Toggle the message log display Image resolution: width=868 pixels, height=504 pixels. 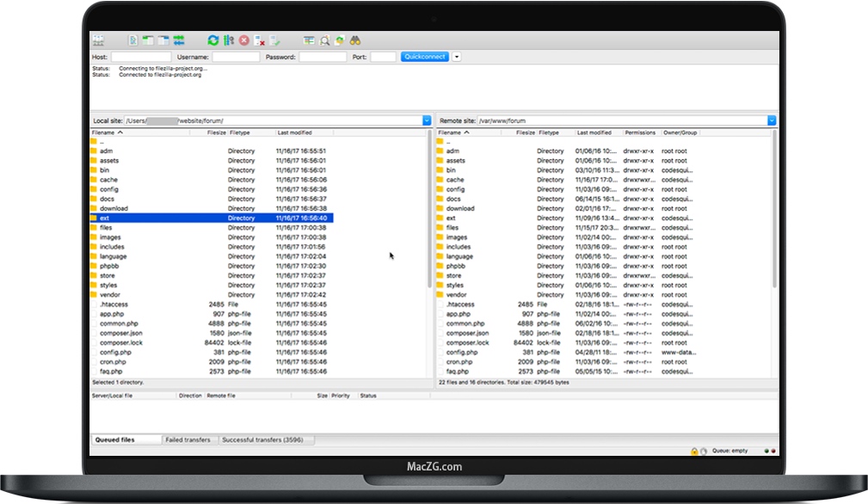point(133,40)
